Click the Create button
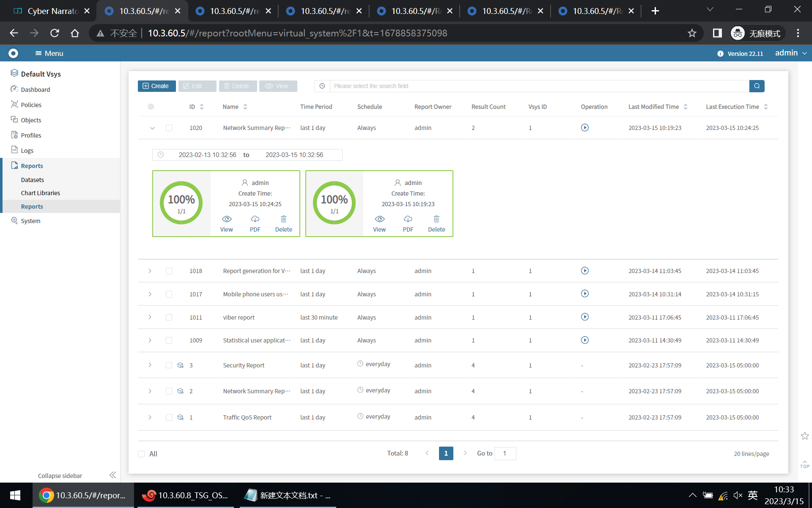This screenshot has width=812, height=508. pyautogui.click(x=156, y=86)
